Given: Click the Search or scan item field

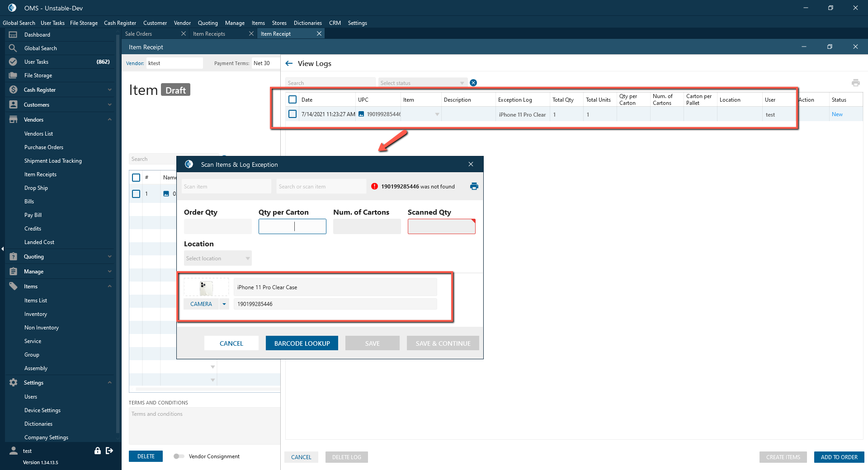Looking at the screenshot, I should point(321,186).
